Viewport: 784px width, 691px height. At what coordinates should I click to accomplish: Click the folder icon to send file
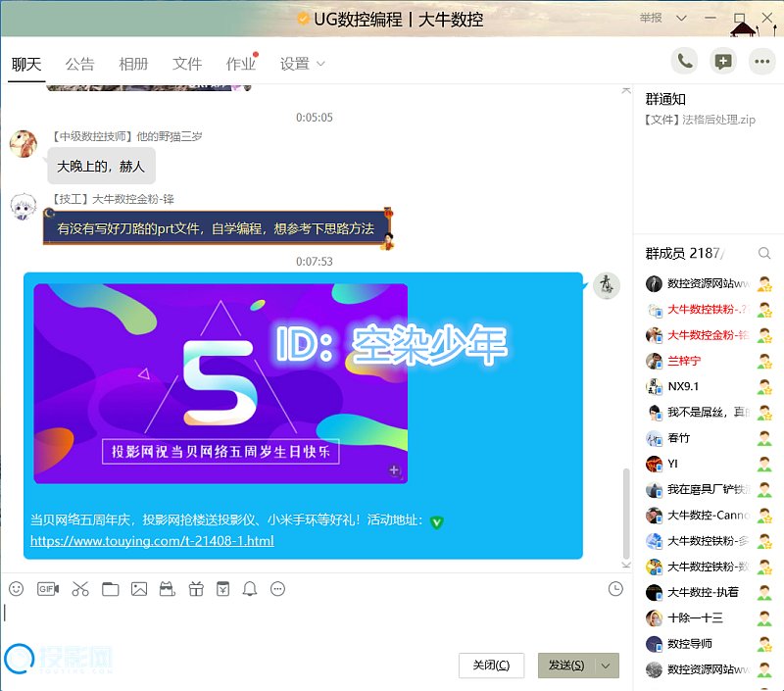tap(110, 589)
